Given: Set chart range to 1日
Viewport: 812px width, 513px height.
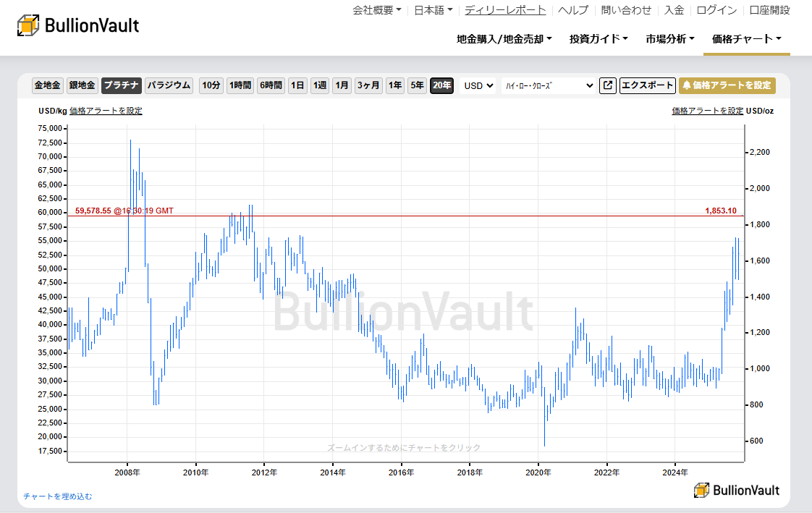Looking at the screenshot, I should (x=297, y=85).
